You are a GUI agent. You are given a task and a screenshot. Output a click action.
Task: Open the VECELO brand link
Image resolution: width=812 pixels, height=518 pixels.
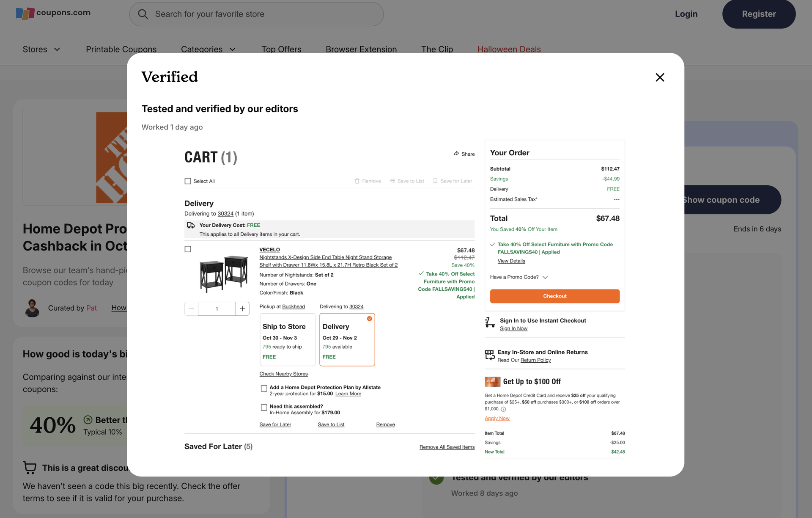tap(269, 250)
